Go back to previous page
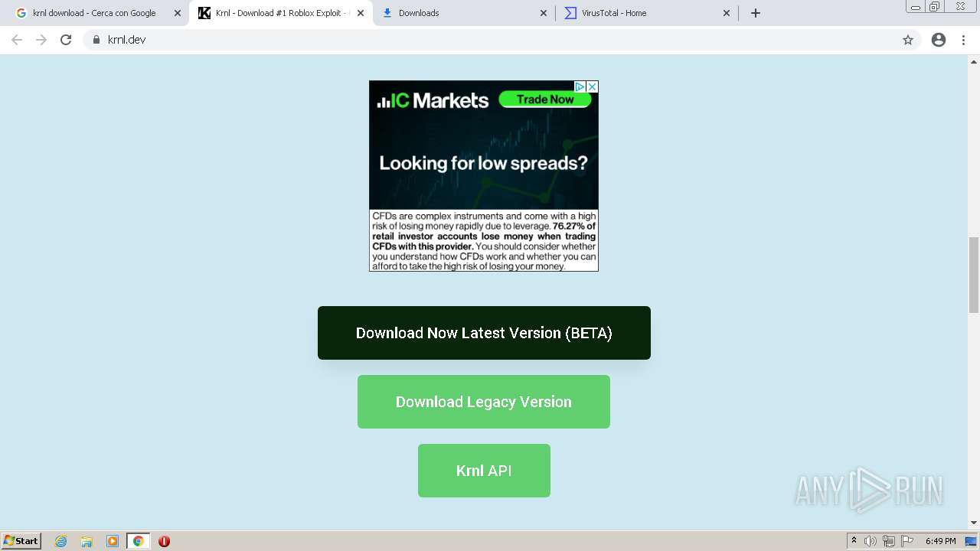This screenshot has width=980, height=551. pyautogui.click(x=17, y=40)
